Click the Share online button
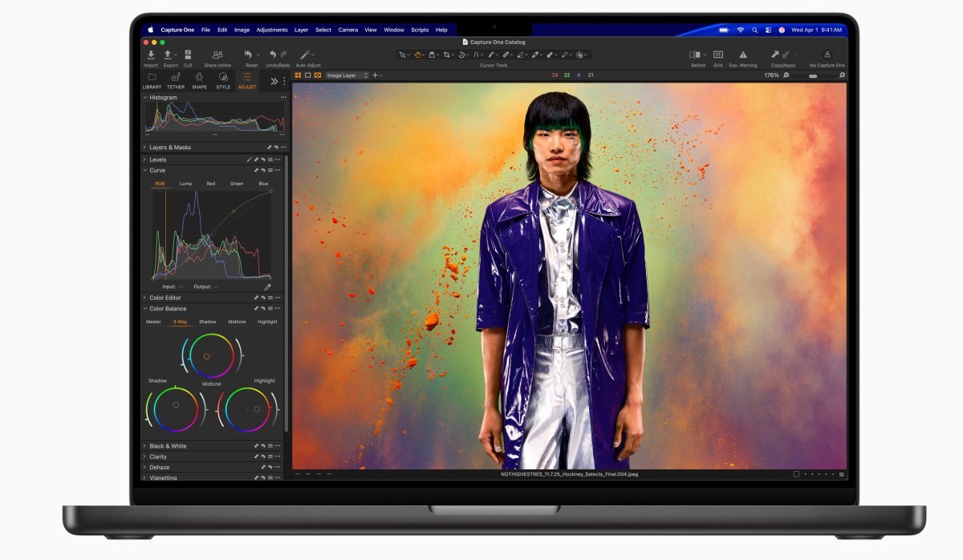 pyautogui.click(x=217, y=55)
